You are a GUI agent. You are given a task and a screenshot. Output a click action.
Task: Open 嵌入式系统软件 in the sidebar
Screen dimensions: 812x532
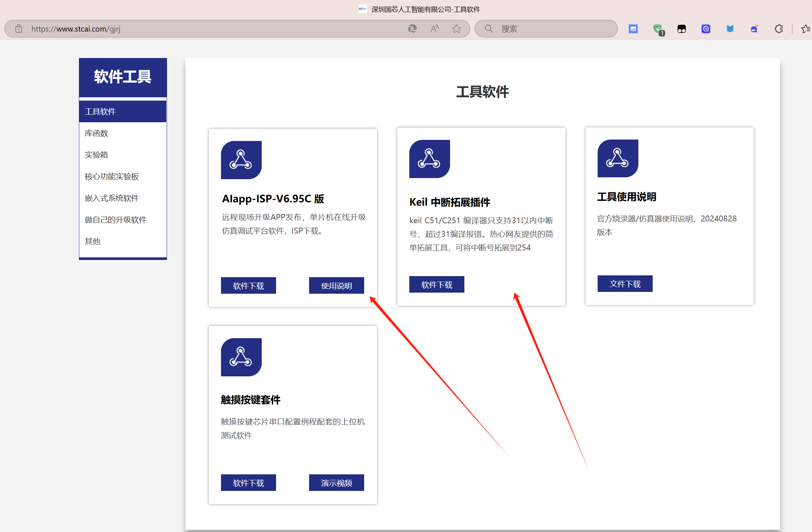(123, 198)
